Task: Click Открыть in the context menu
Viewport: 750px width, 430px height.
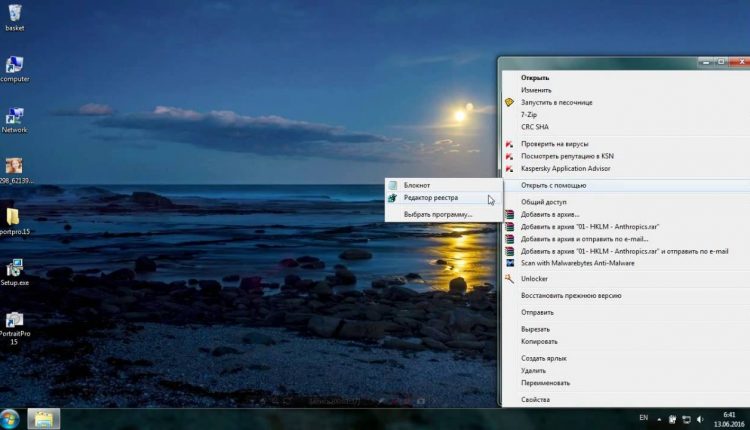Action: (535, 77)
